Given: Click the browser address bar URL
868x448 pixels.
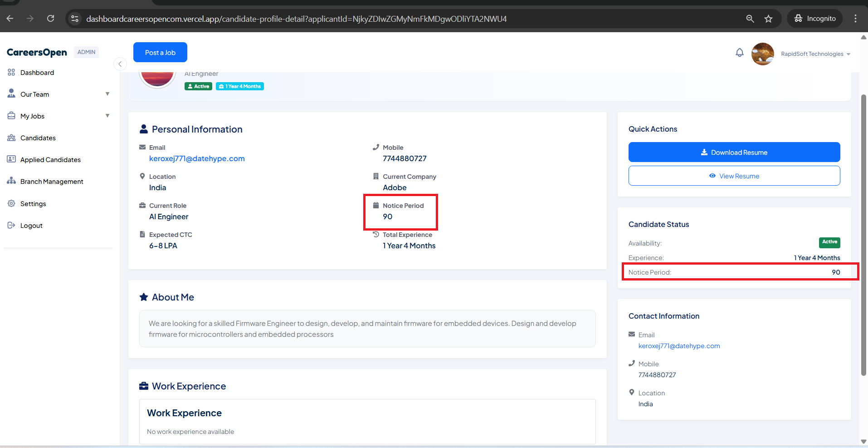Looking at the screenshot, I should [296, 19].
